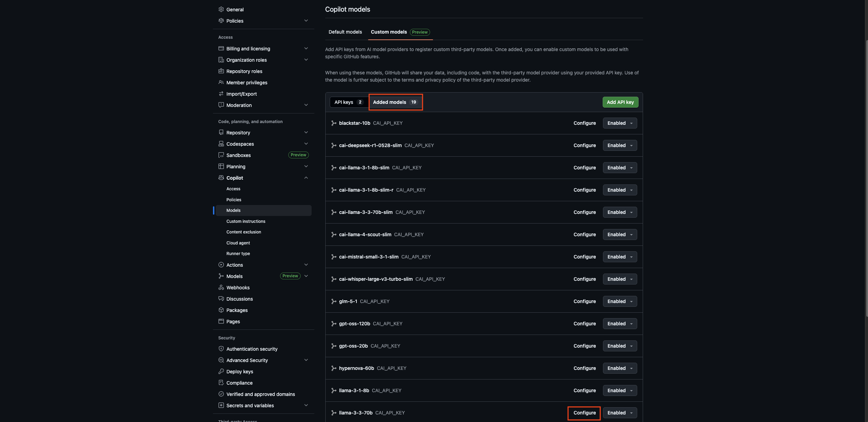
Task: Configure the cai-deepseek-r1-0528-slim model
Action: (x=584, y=145)
